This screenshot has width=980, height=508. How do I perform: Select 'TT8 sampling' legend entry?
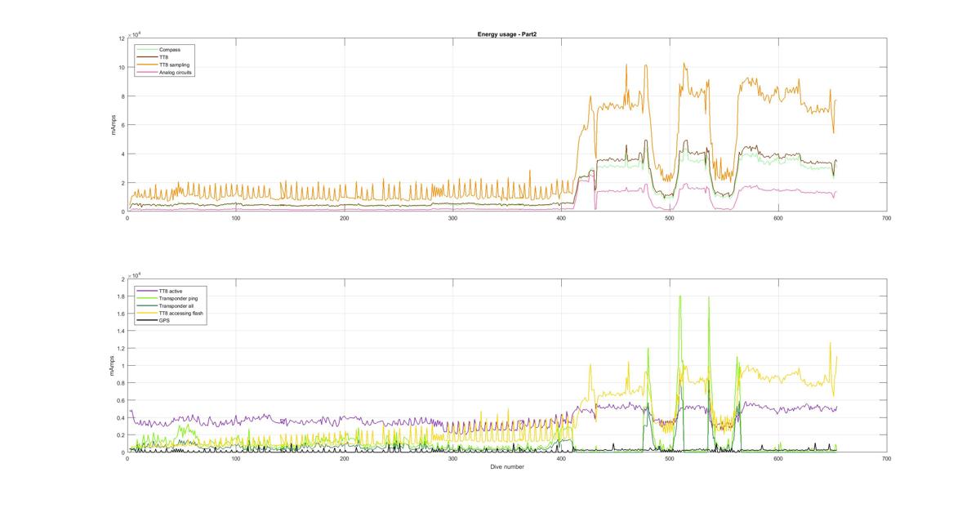coord(175,65)
